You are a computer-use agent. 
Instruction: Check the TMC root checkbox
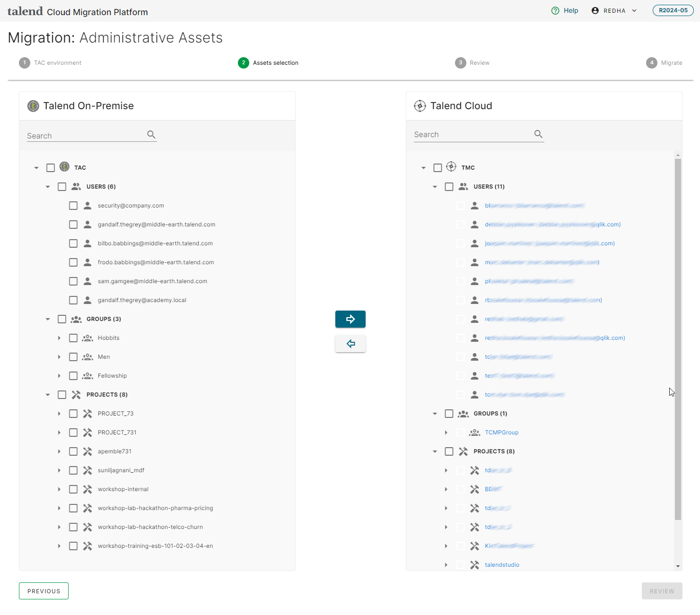click(x=437, y=168)
